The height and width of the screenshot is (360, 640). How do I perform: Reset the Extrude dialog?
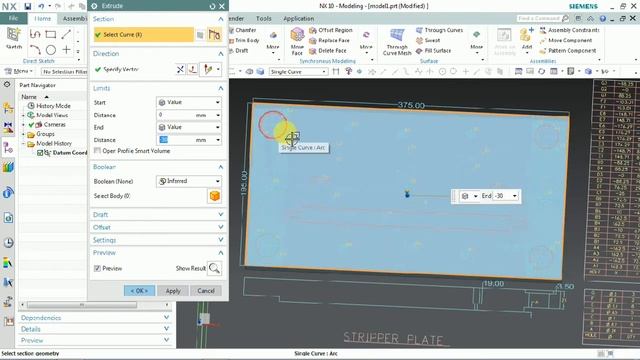click(212, 6)
